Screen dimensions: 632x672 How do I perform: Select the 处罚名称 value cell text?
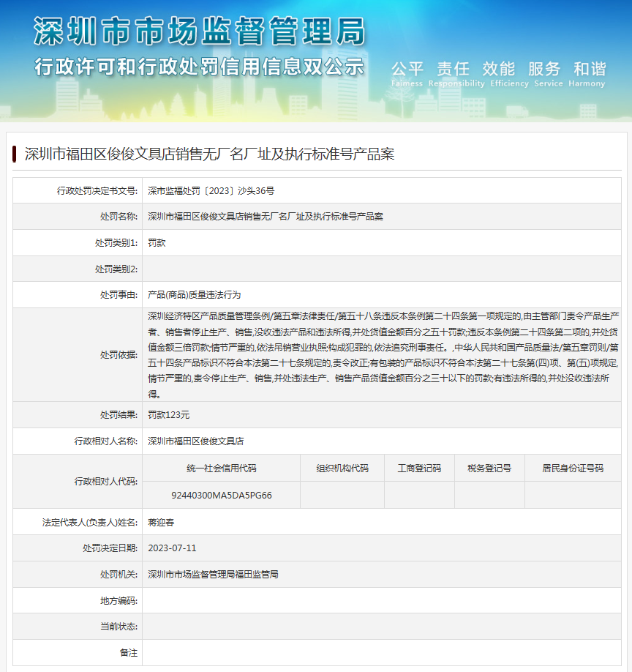click(266, 217)
